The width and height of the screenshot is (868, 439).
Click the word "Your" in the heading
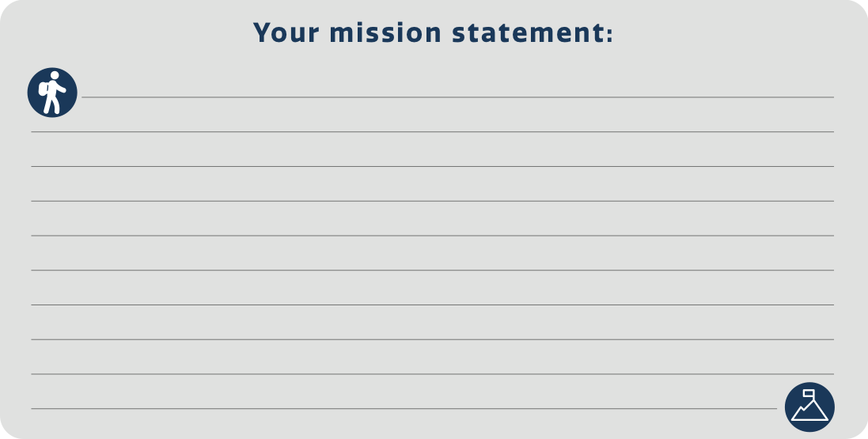tap(286, 32)
